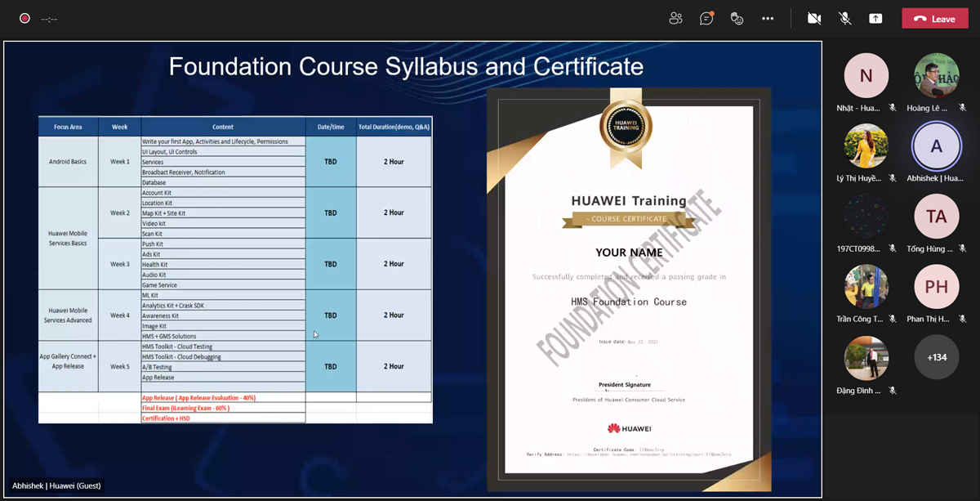The width and height of the screenshot is (980, 501).
Task: Click the COURSE CERTIFICATE gold ribbon
Action: click(x=629, y=219)
